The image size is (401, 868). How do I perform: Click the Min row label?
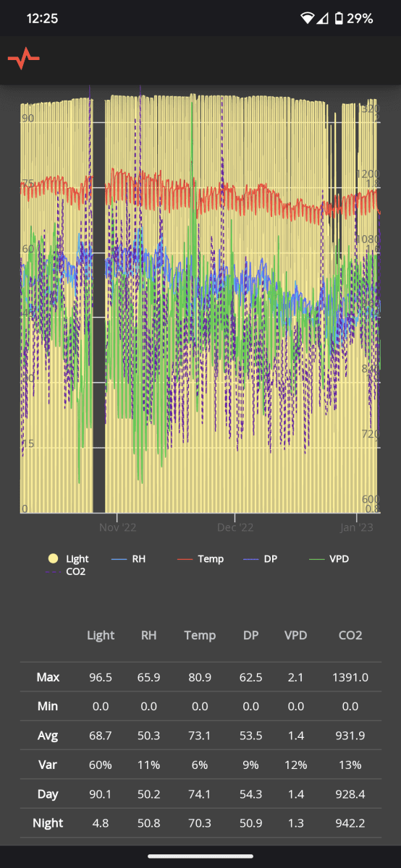pos(48,707)
